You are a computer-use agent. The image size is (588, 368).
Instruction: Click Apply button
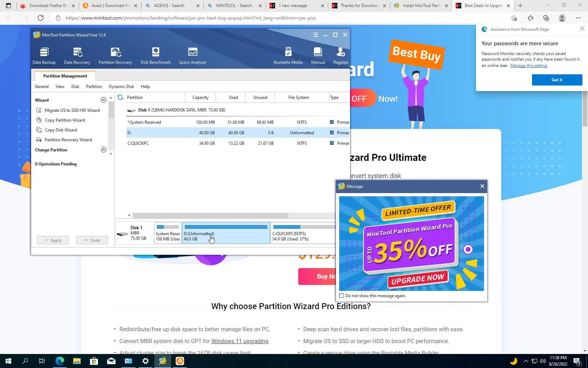click(x=53, y=240)
